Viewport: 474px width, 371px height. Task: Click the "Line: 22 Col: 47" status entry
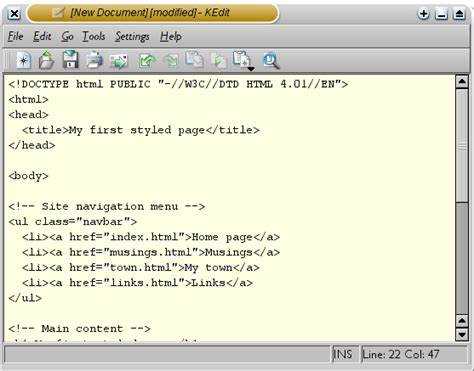click(401, 354)
